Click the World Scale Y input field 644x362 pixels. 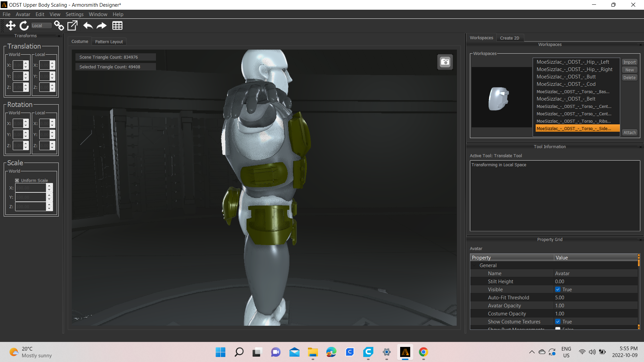pyautogui.click(x=31, y=197)
